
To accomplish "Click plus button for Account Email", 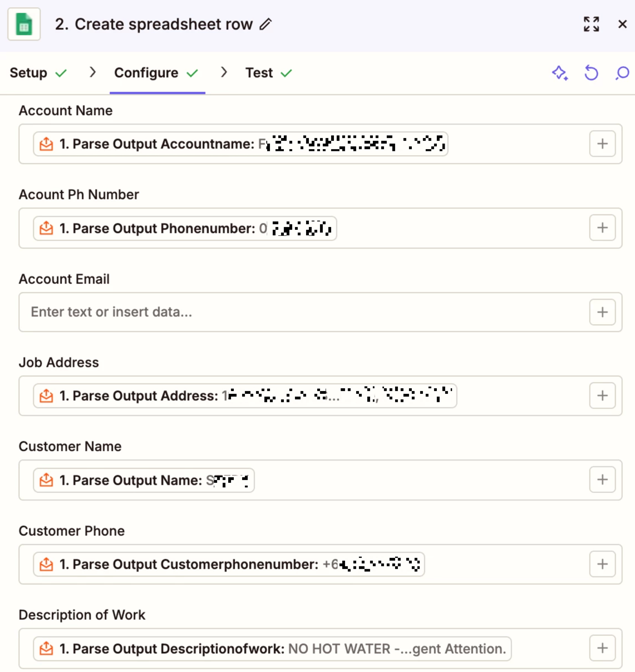I will [x=602, y=312].
